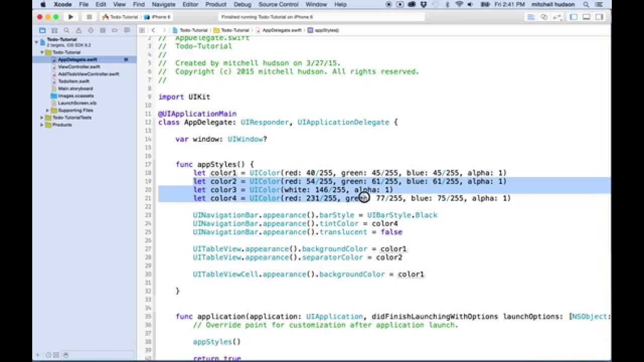Click the add (+) button below navigator
Viewport: 644px width, 362px height.
38,355
